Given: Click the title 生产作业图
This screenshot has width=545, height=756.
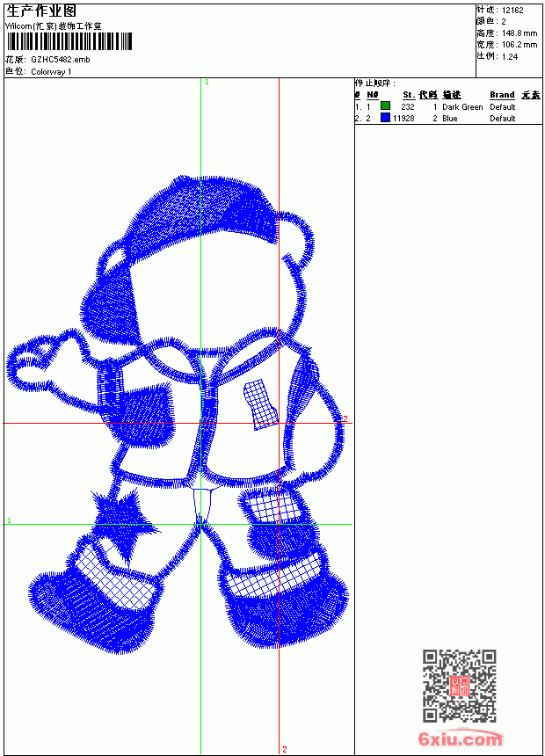Looking at the screenshot, I should coord(41,11).
